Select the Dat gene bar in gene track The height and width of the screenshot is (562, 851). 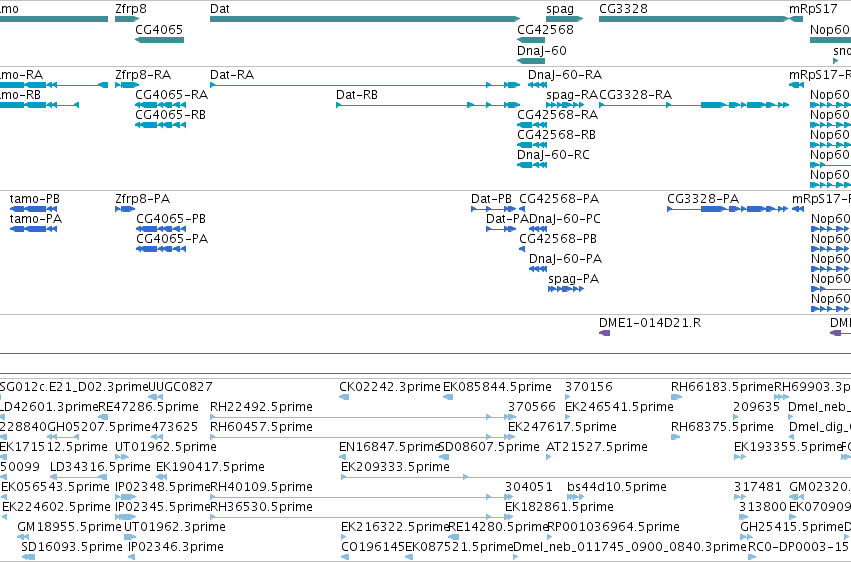point(365,19)
